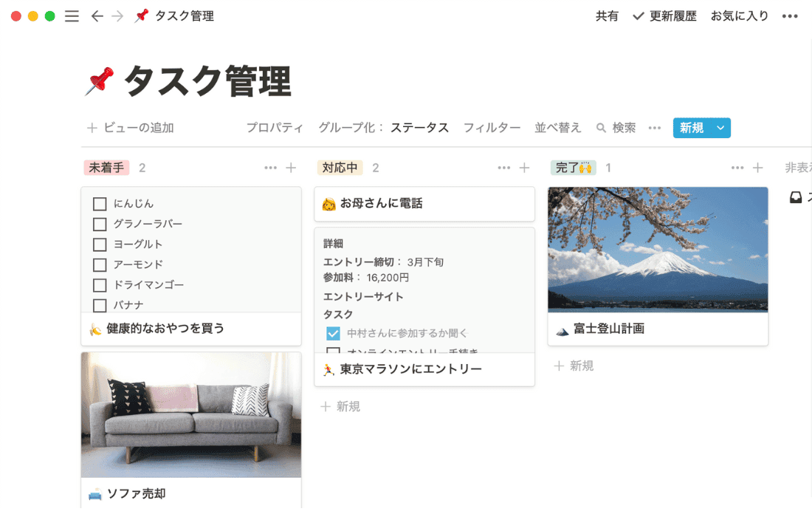
Task: Click the red 未着手 status tag
Action: (106, 168)
